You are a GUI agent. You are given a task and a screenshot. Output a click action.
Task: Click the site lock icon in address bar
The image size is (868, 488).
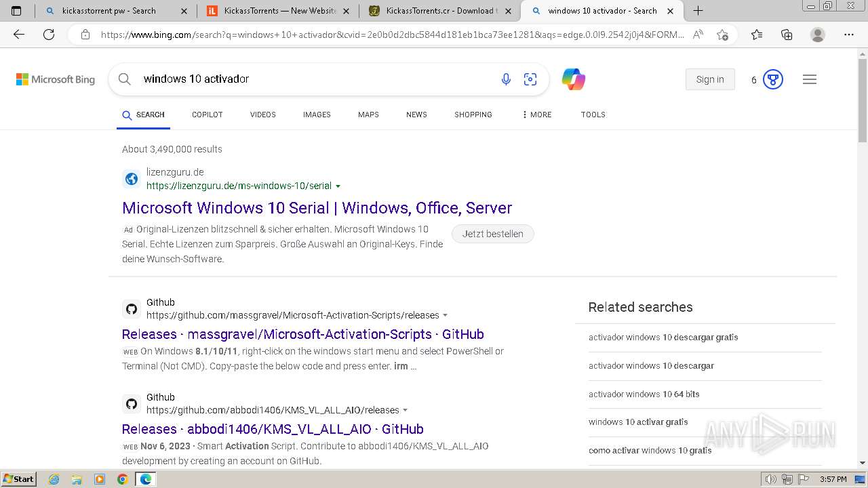tap(85, 35)
